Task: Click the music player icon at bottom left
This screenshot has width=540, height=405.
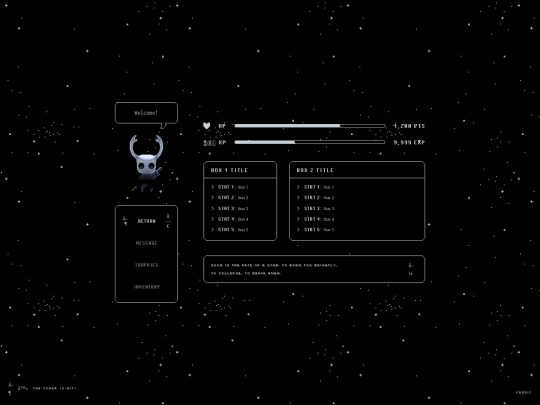Action: click(10, 388)
